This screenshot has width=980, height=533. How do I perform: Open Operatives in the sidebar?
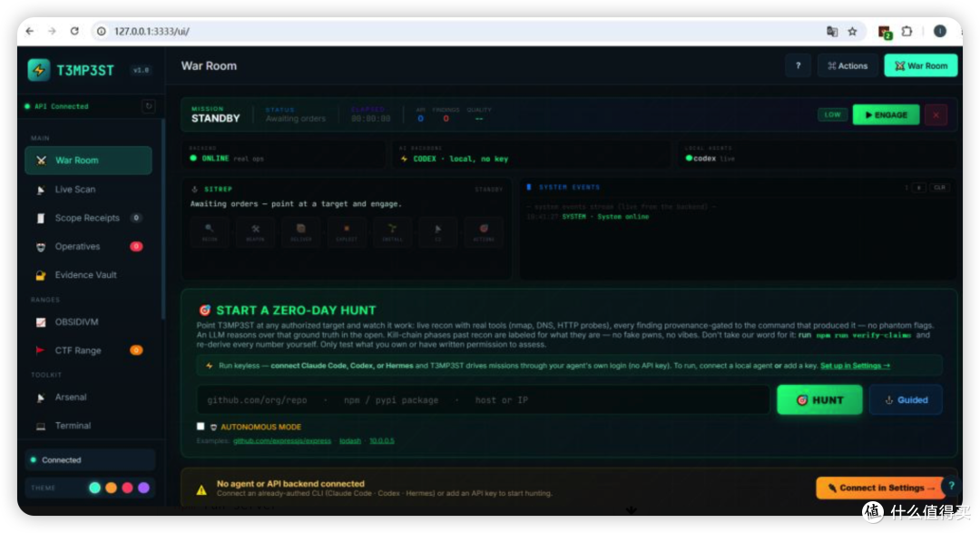click(88, 246)
